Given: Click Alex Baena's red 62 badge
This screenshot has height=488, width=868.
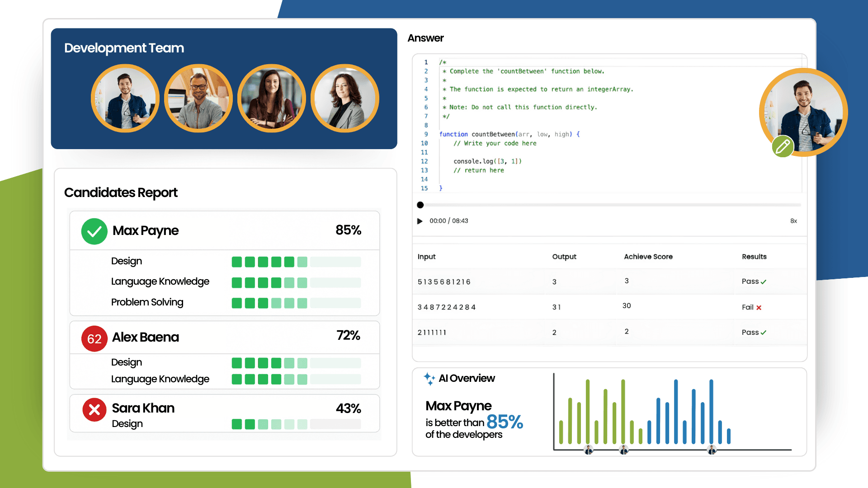Looking at the screenshot, I should pyautogui.click(x=94, y=339).
